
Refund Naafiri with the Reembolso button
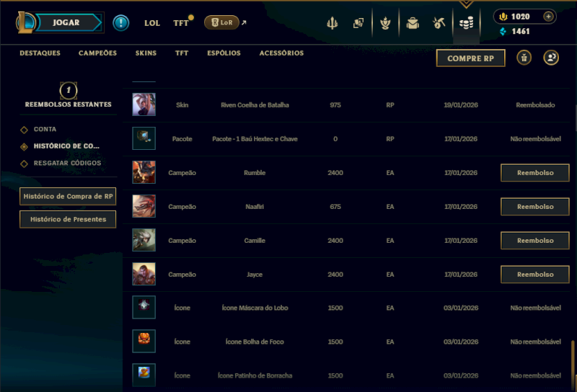535,207
